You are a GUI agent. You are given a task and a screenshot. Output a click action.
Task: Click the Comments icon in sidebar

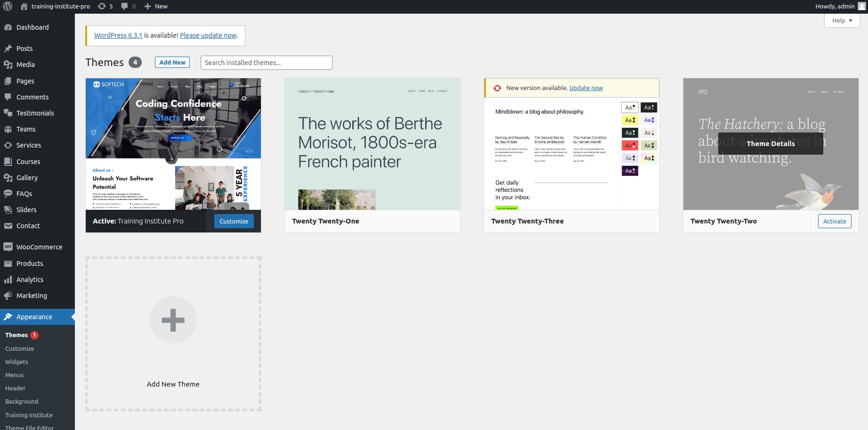[x=8, y=97]
